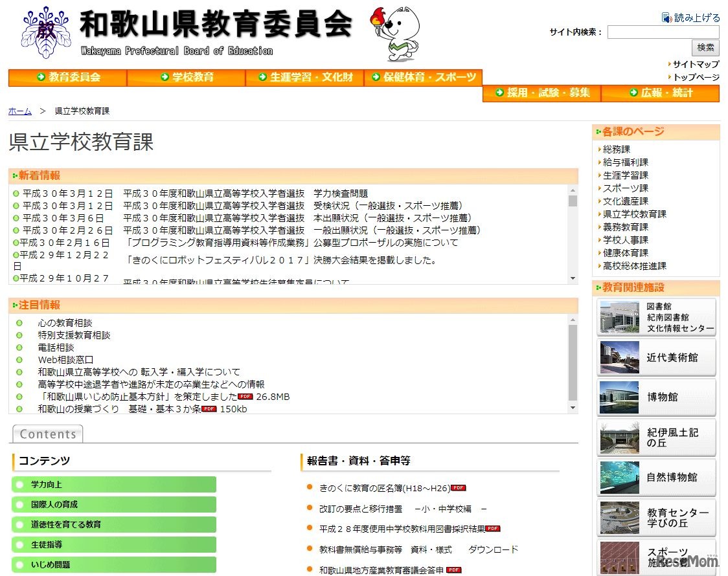The image size is (728, 576).
Task: Go to サイトマップ link
Action: (x=695, y=64)
